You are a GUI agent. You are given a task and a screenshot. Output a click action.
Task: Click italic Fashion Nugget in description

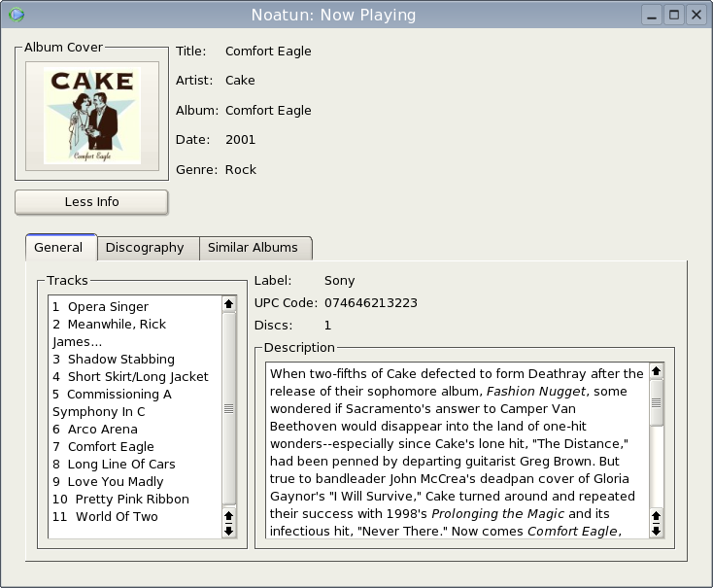[538, 392]
